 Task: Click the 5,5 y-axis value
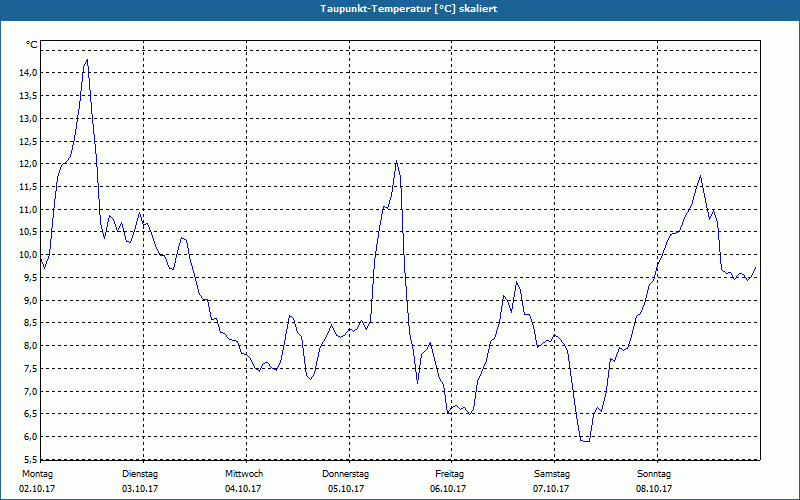(x=30, y=459)
